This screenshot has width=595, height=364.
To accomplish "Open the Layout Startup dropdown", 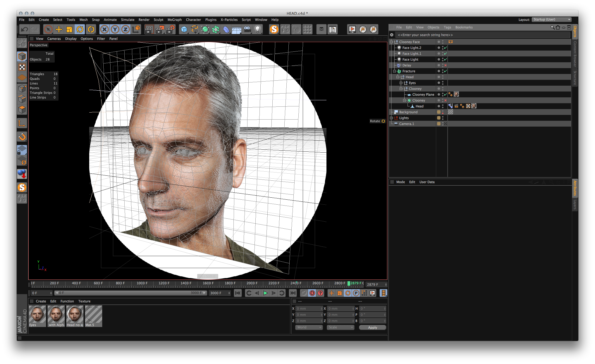I will coord(551,20).
